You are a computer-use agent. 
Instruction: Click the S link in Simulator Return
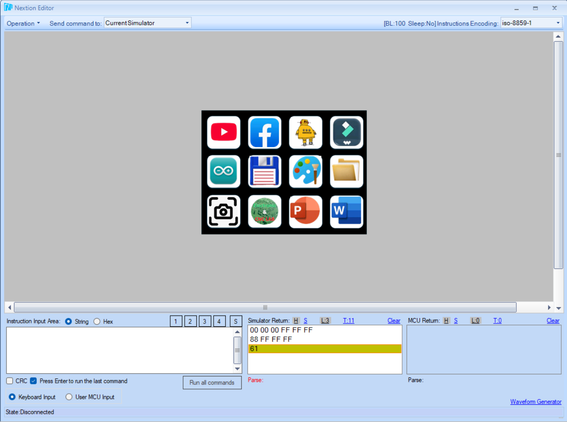pyautogui.click(x=306, y=321)
